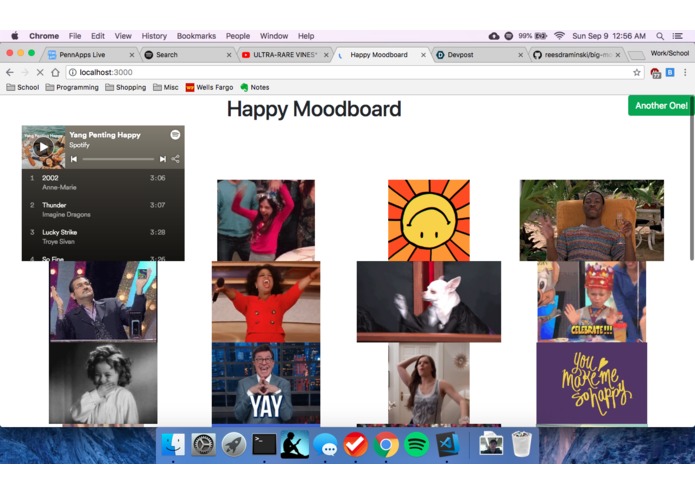Click the Another One! button
The height and width of the screenshot is (494, 695).
click(661, 105)
